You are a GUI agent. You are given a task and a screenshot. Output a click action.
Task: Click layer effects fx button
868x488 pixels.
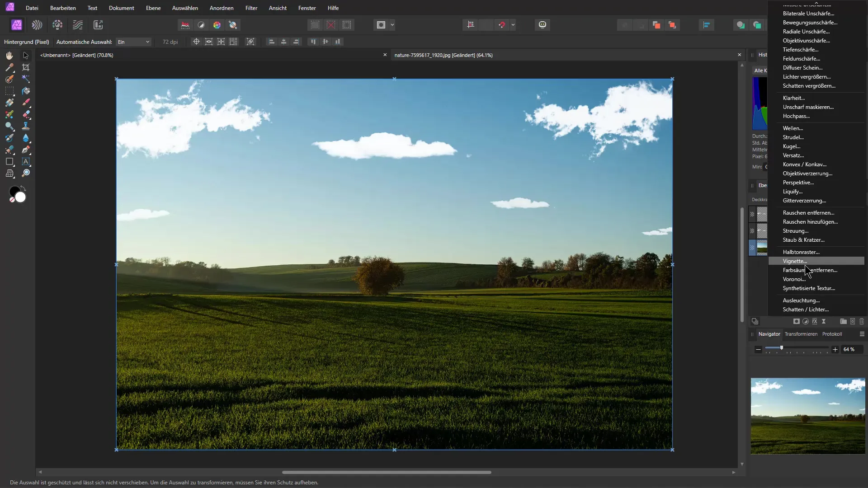(815, 321)
